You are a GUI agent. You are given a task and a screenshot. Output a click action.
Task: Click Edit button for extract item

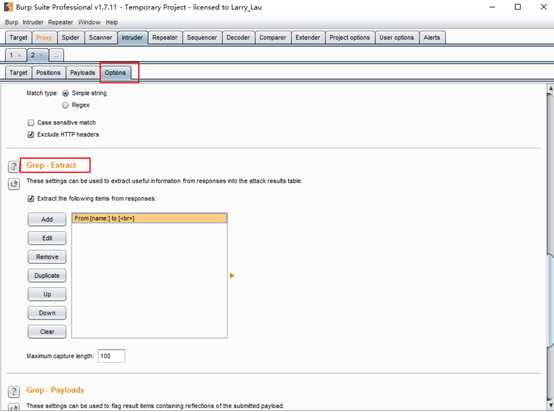(47, 238)
